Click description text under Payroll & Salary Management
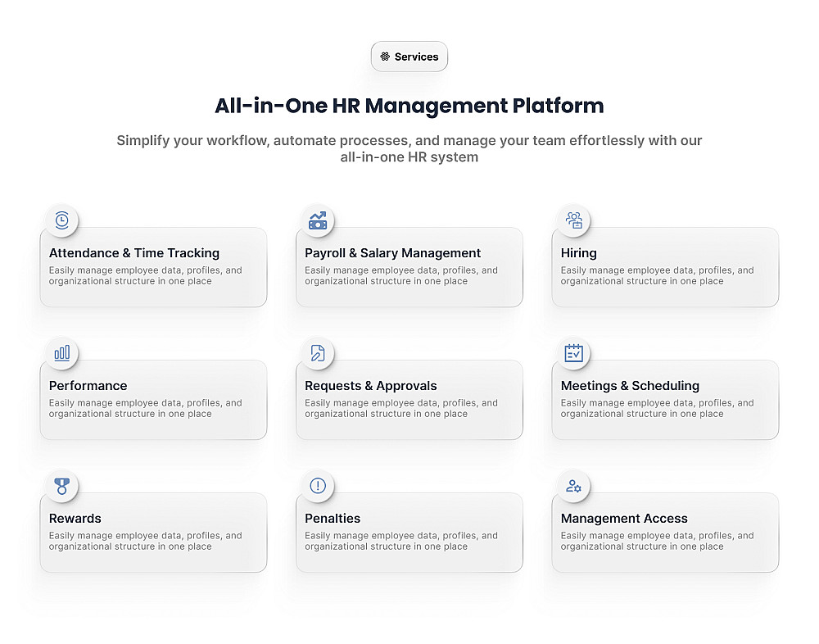This screenshot has width=819, height=644. click(401, 275)
